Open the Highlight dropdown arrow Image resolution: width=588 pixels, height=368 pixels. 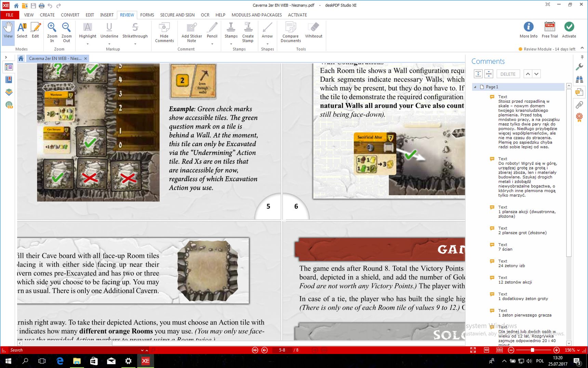coord(88,44)
